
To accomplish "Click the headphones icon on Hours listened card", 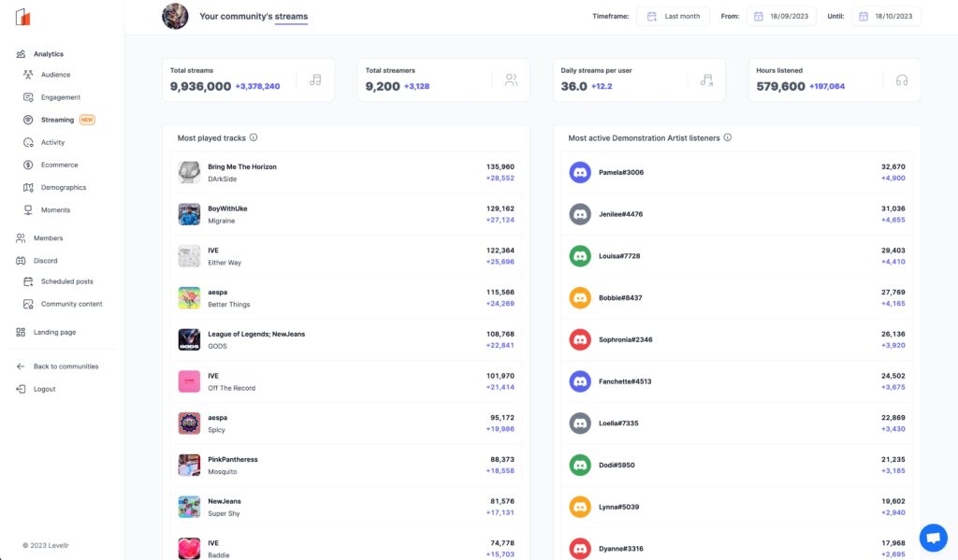I will (900, 80).
